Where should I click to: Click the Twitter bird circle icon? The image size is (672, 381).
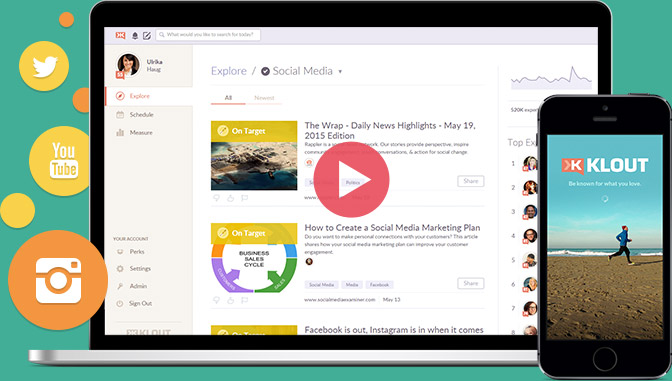click(x=44, y=66)
